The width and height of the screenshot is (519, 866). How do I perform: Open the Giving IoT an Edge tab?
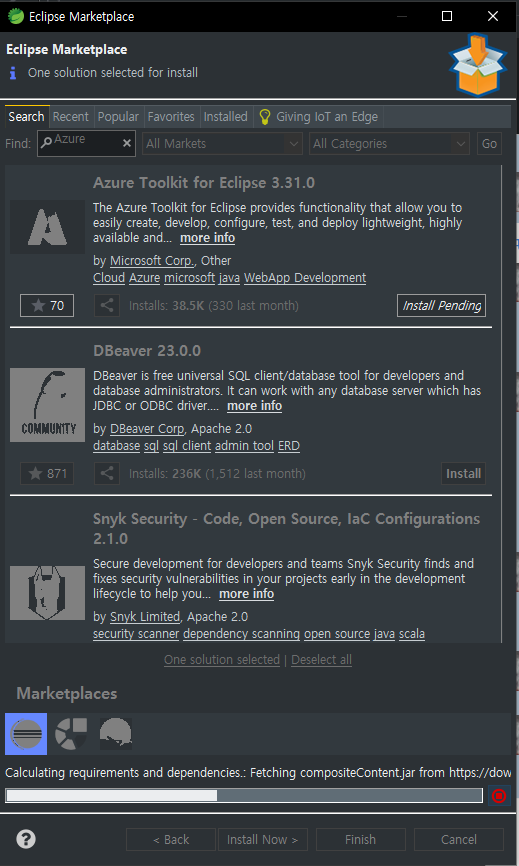319,117
